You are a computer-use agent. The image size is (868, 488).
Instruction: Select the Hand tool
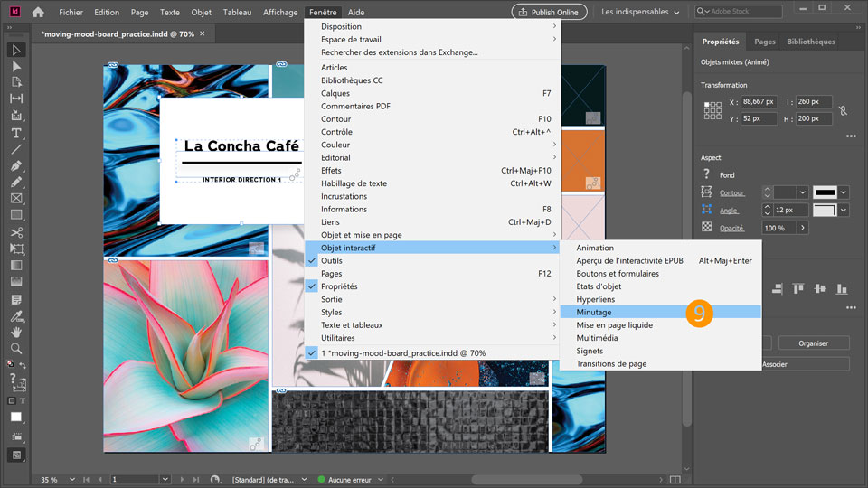point(16,332)
